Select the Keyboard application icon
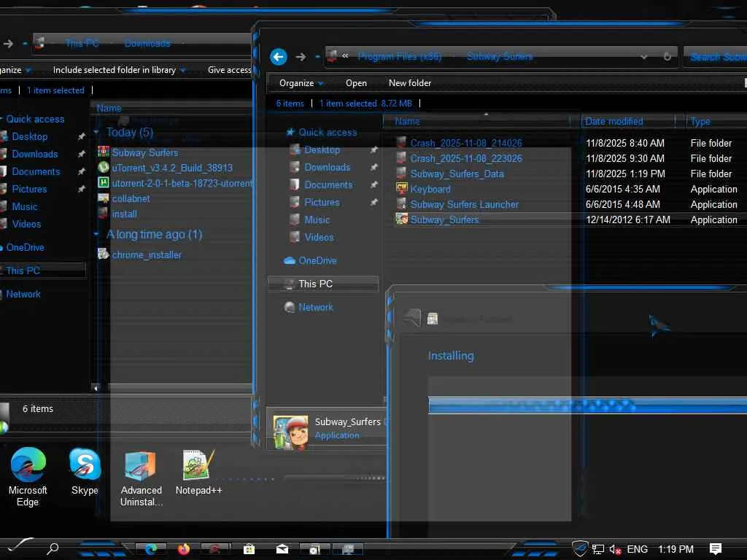The height and width of the screenshot is (560, 747). 402,189
